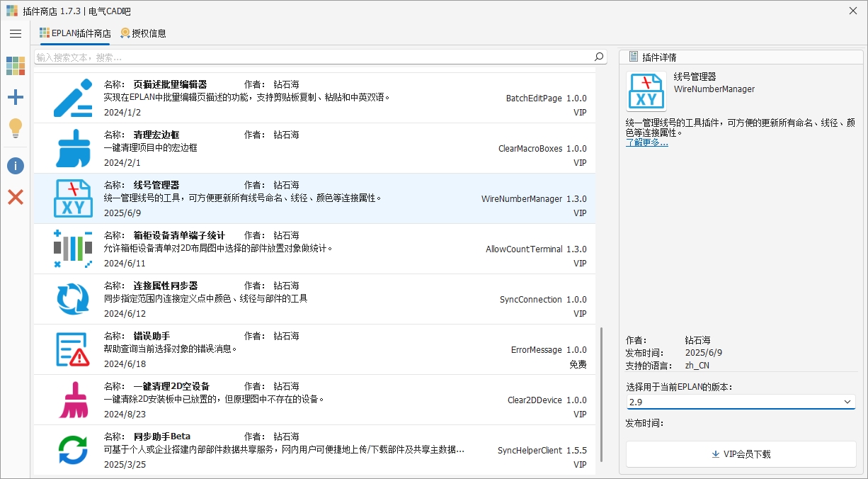Click SyncConnection 1.0.0 version text
The image size is (868, 479).
coord(543,300)
